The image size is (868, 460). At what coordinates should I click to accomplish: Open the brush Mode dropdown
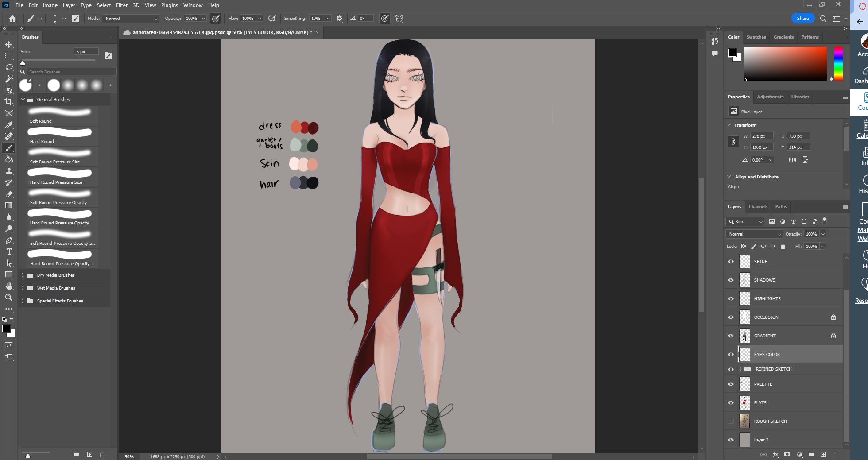131,19
